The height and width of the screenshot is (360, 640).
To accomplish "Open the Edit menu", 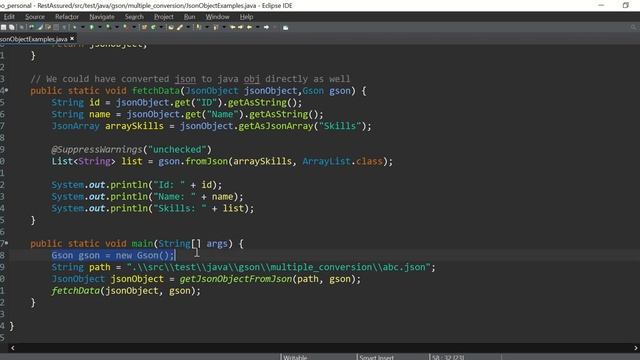I will [x=9, y=17].
